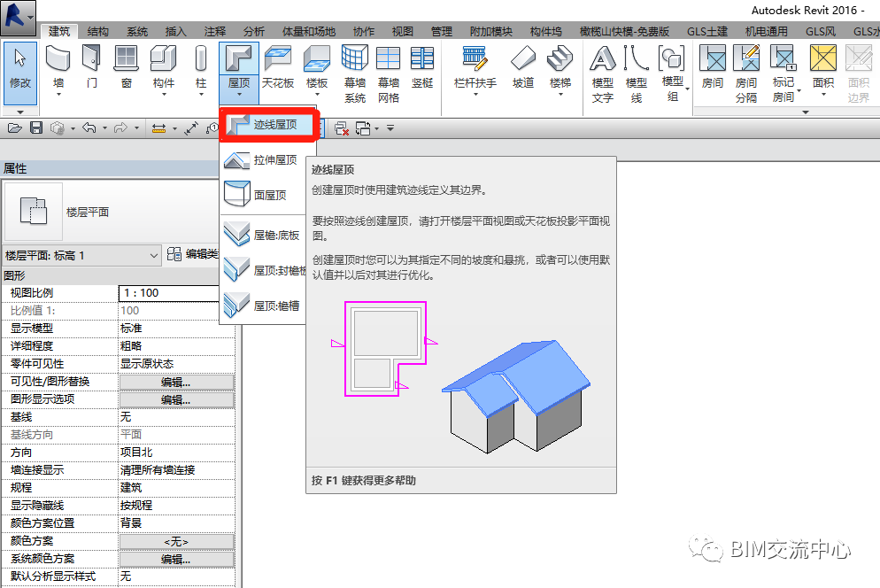Screen dimensions: 880x588
Task: Open the 注释 ribbon tab
Action: click(x=215, y=32)
